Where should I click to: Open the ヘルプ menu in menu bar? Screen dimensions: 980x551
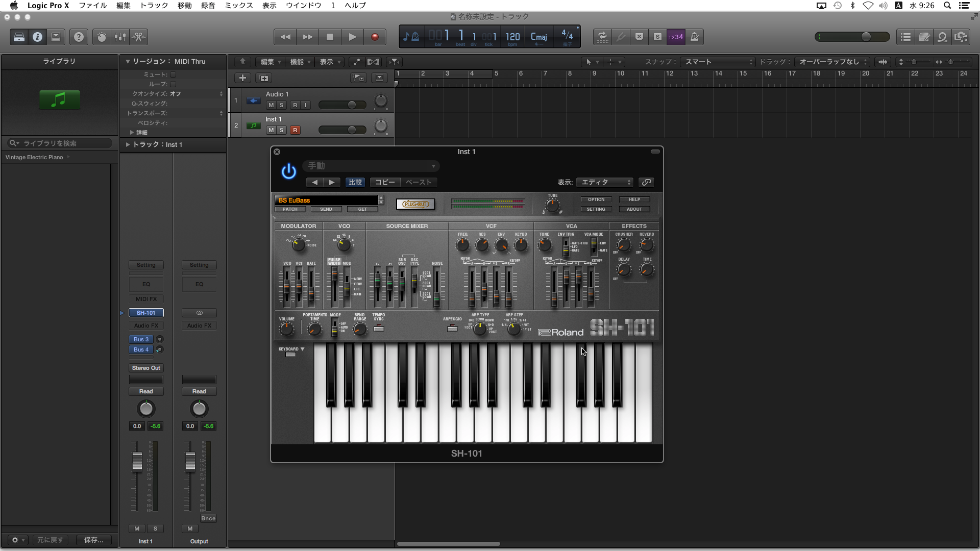pyautogui.click(x=355, y=6)
